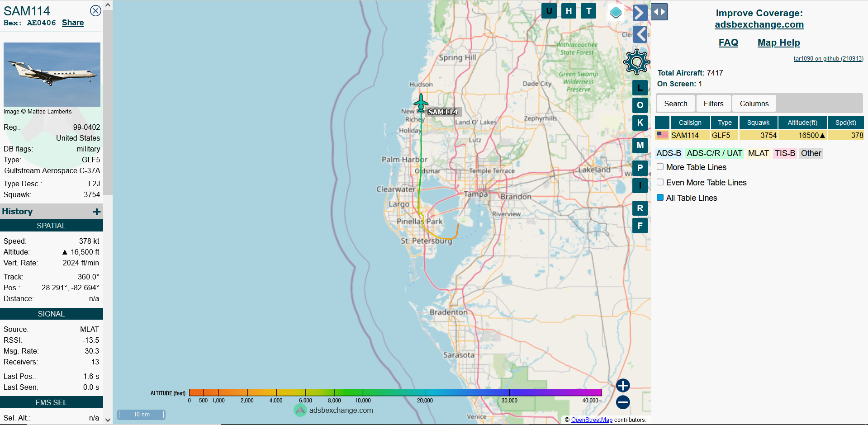Sort table by Type column
This screenshot has height=425, width=868.
click(725, 123)
